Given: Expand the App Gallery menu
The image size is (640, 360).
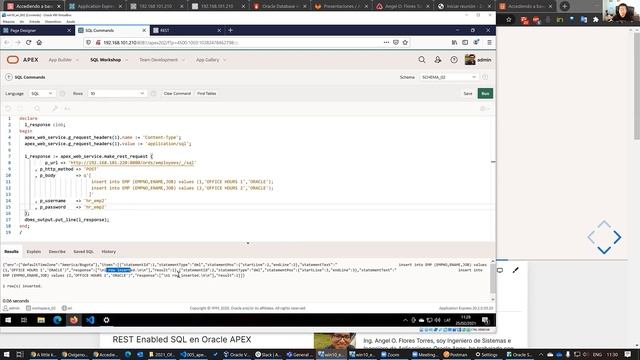Looking at the screenshot, I should (x=211, y=60).
